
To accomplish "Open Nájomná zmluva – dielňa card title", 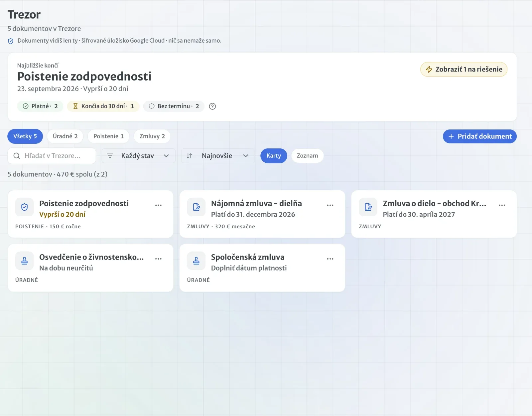I will [x=256, y=203].
